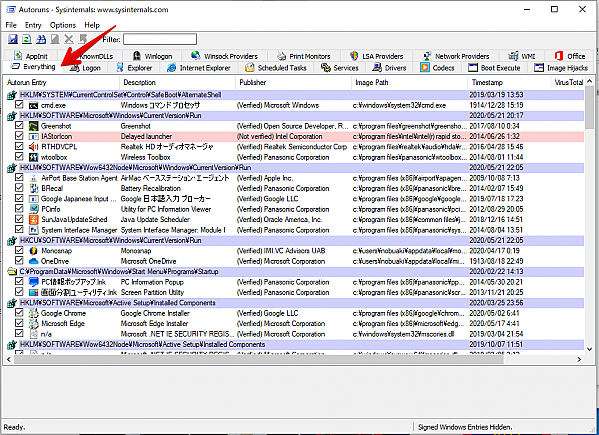Image resolution: width=599 pixels, height=435 pixels.
Task: Open the Entry menu
Action: tap(33, 25)
